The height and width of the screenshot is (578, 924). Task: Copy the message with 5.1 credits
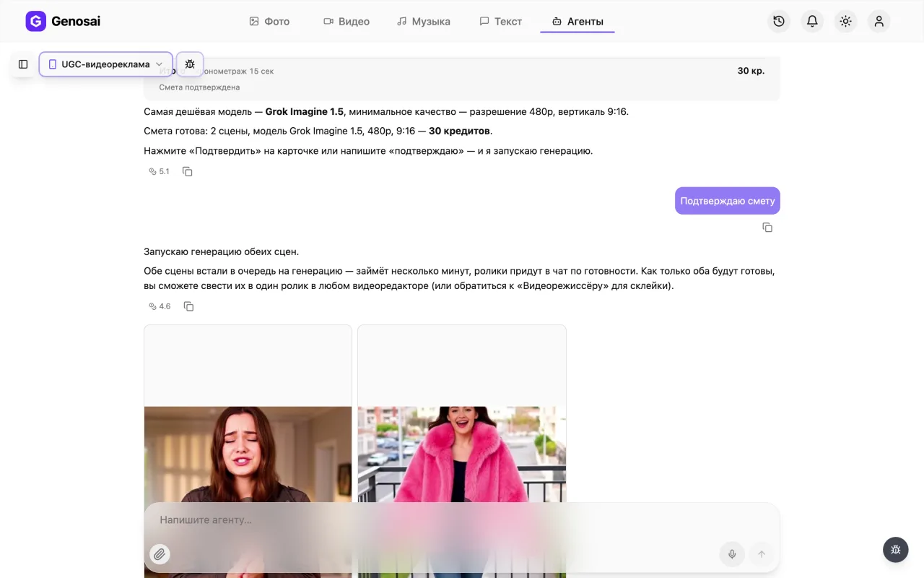[x=188, y=171]
